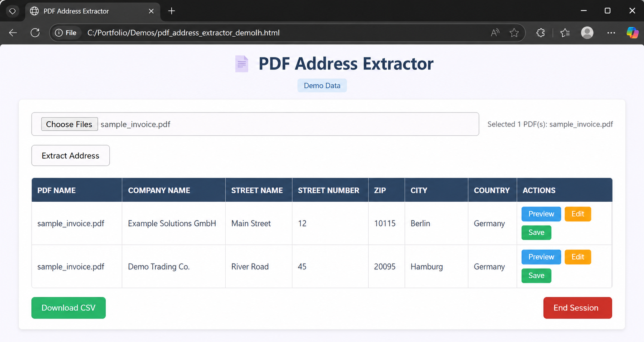Select the street number 12 cell
The width and height of the screenshot is (644, 342).
point(330,223)
